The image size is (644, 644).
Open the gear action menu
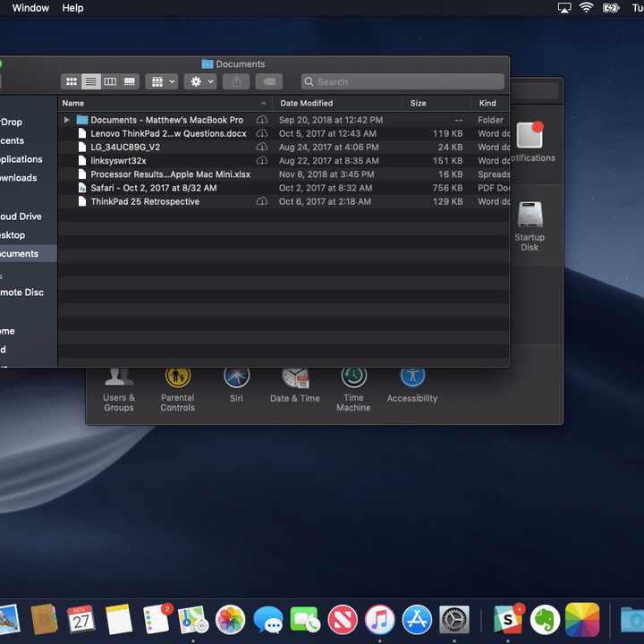[x=200, y=81]
